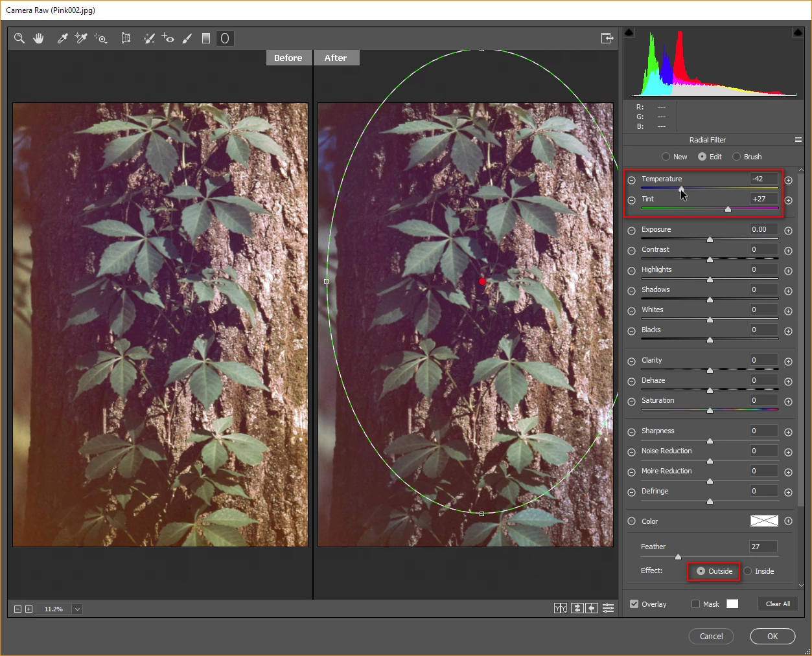Cycle Before/After view modes
The image size is (812, 656).
click(x=561, y=608)
